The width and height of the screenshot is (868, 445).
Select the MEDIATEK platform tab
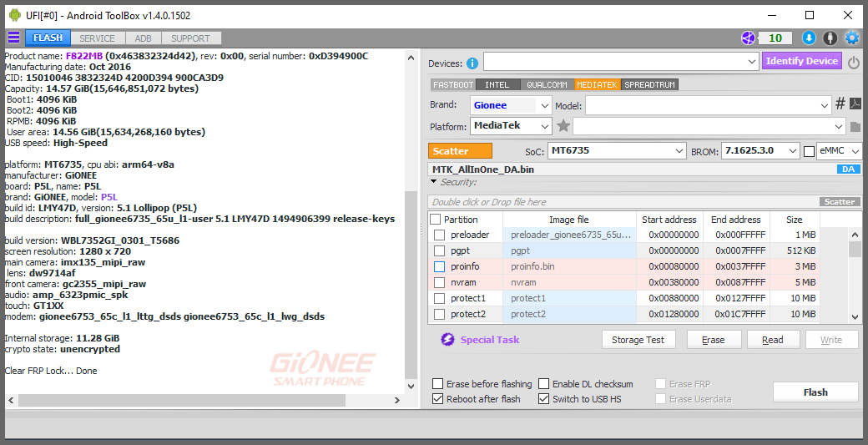point(597,84)
